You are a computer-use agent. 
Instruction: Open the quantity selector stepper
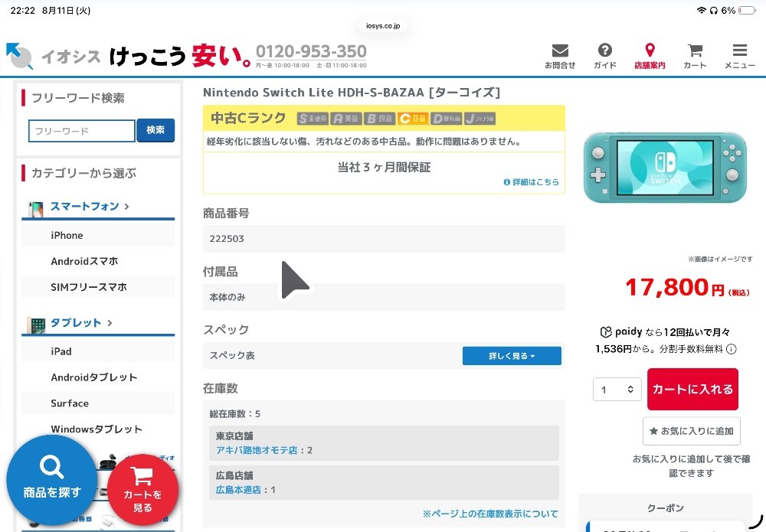617,390
